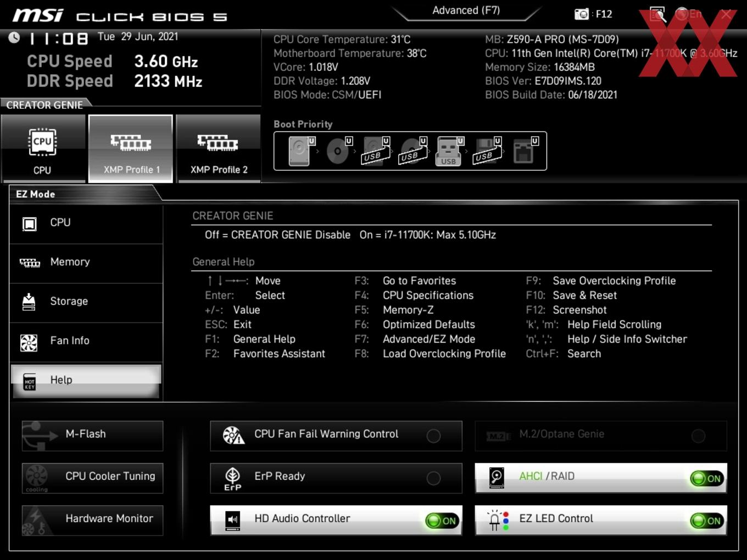Click the Memory module icon in sidebar

[30, 263]
